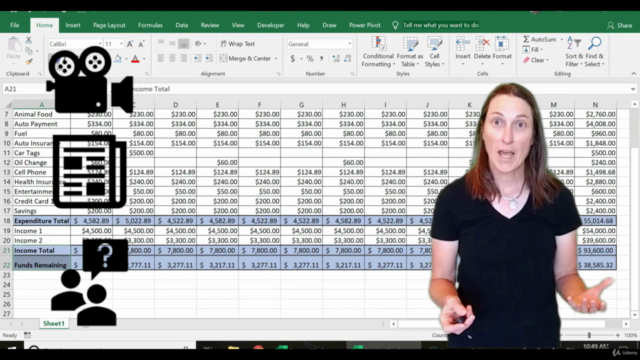This screenshot has width=640, height=360.
Task: Open the font size dropdown
Action: click(121, 44)
